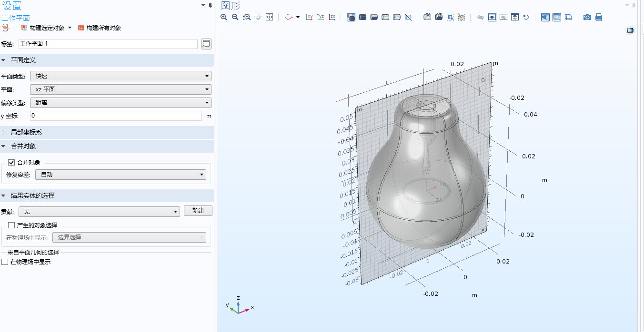
Task: Take image snapshot with camera icon
Action: (x=587, y=17)
